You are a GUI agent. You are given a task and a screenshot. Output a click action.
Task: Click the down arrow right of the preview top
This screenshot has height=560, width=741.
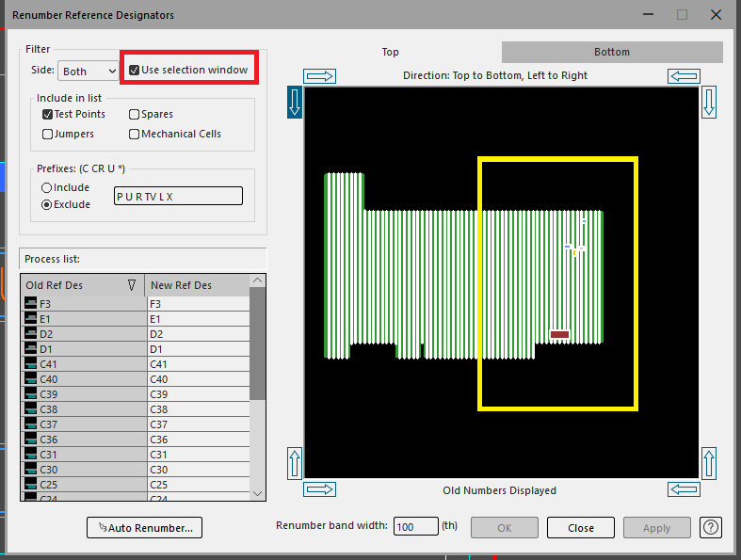(x=710, y=102)
